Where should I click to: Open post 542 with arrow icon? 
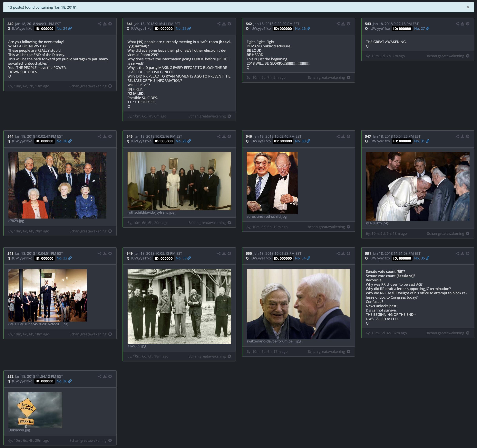click(348, 24)
